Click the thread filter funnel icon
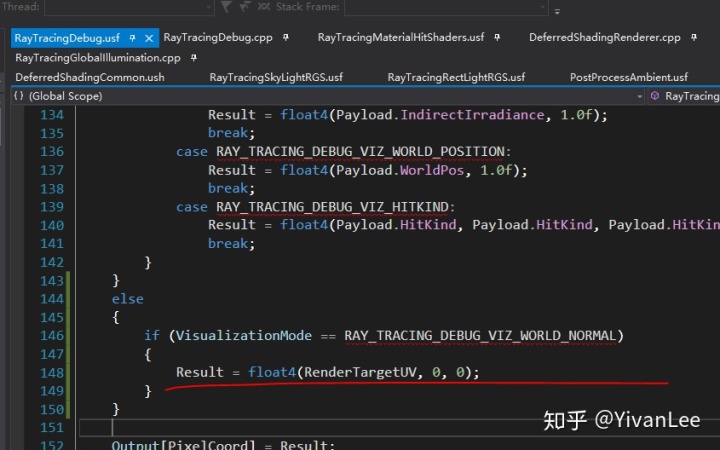The width and height of the screenshot is (720, 450). tap(226, 6)
